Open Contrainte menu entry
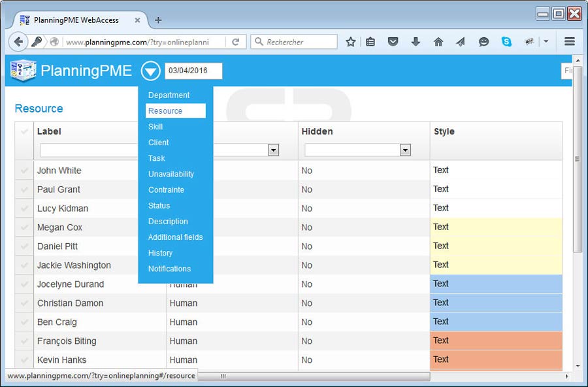Image resolution: width=588 pixels, height=387 pixels. 166,190
